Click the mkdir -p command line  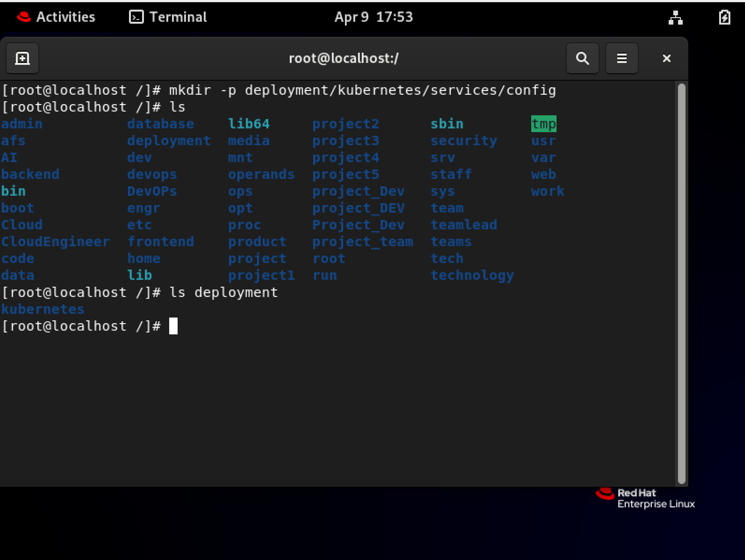pos(279,90)
